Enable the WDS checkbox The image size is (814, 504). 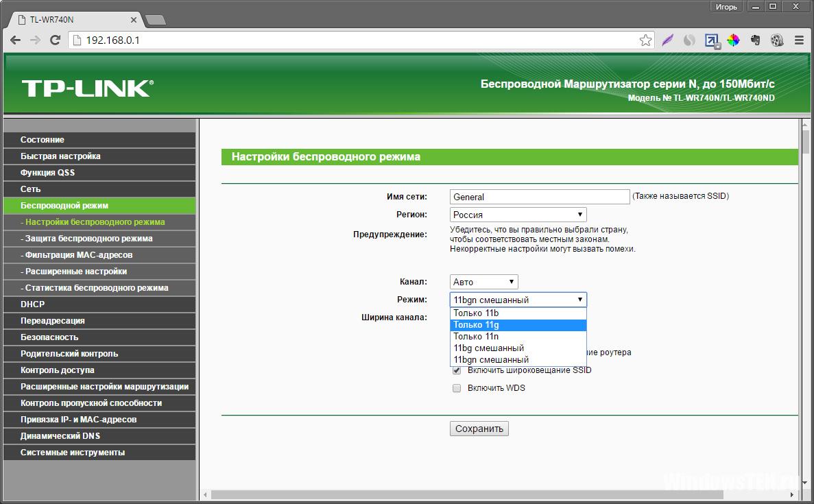tap(457, 388)
